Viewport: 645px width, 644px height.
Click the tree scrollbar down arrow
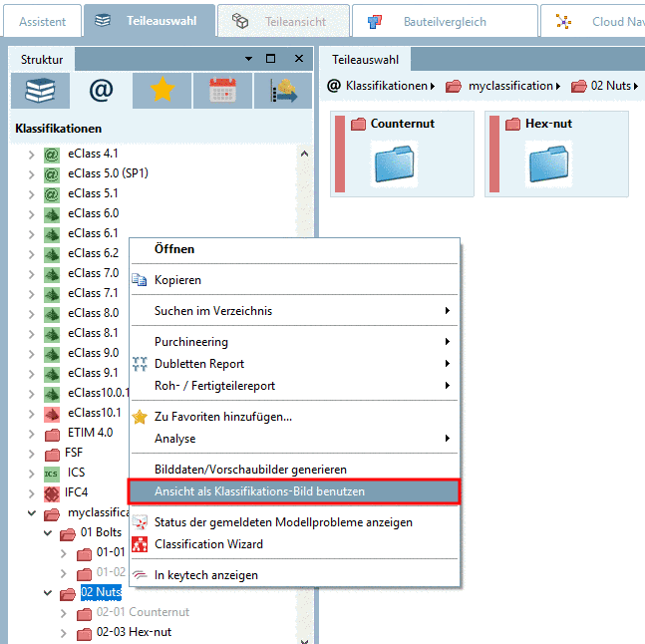(x=304, y=640)
